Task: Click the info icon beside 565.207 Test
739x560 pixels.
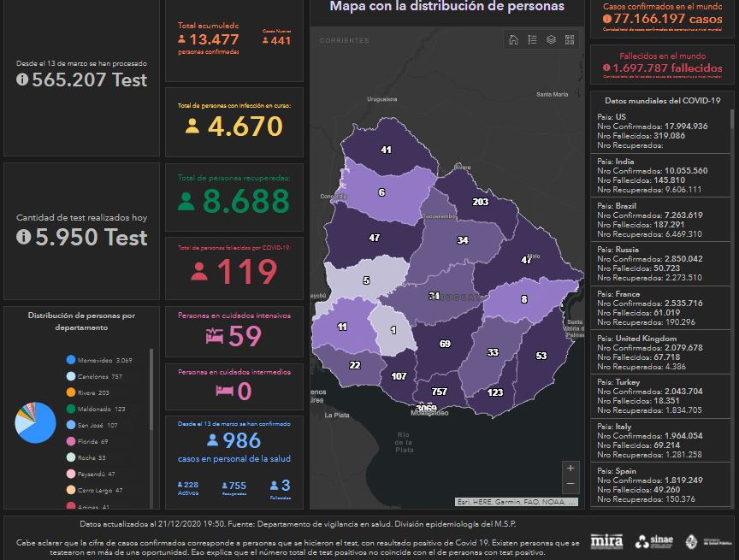Action: (22, 80)
